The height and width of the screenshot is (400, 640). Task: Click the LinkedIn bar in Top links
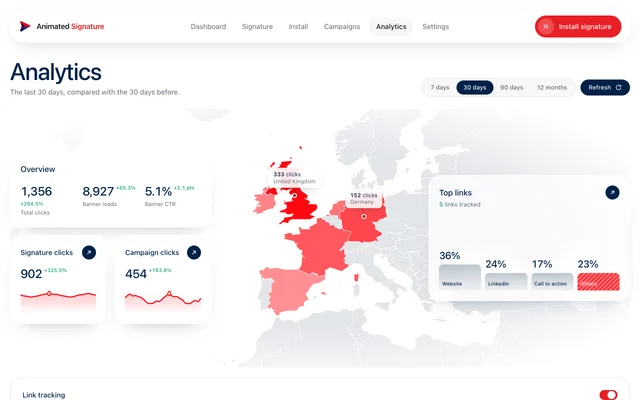pos(506,282)
